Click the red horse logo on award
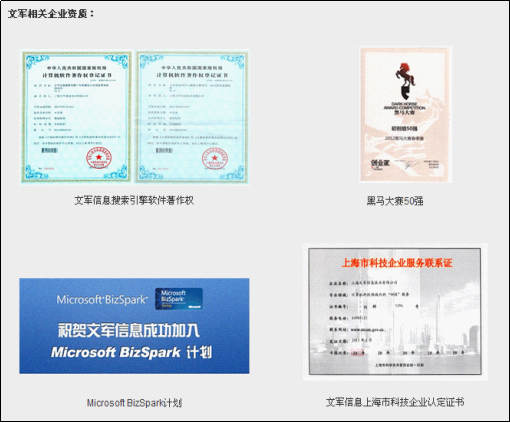Image resolution: width=510 pixels, height=423 pixels. point(405,81)
